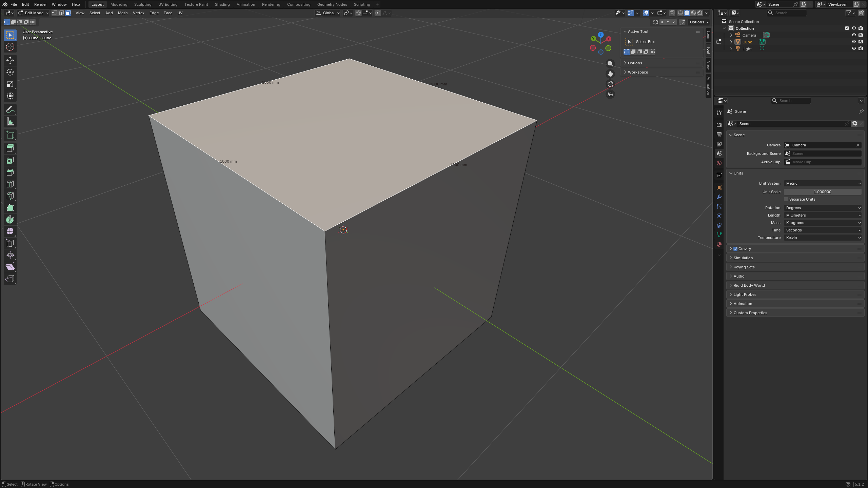Adjust the Unit Scale value field
Viewport: 868px width, 488px height.
(x=823, y=192)
